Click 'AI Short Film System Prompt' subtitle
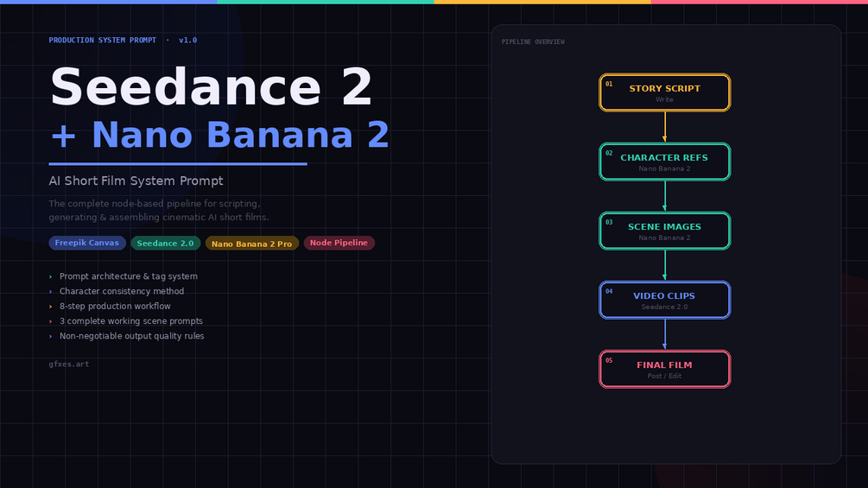This screenshot has width=868, height=488. (x=136, y=181)
